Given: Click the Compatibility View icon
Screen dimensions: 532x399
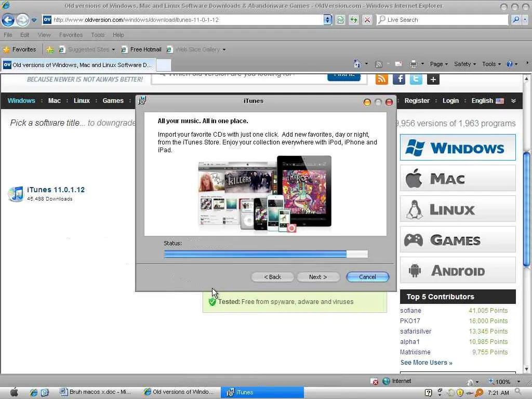Looking at the screenshot, I should (x=340, y=20).
